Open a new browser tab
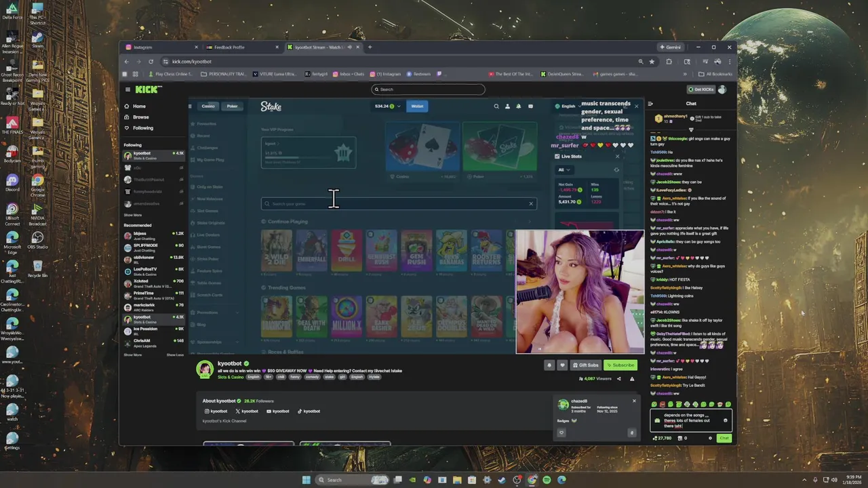The width and height of the screenshot is (868, 488). pos(370,47)
